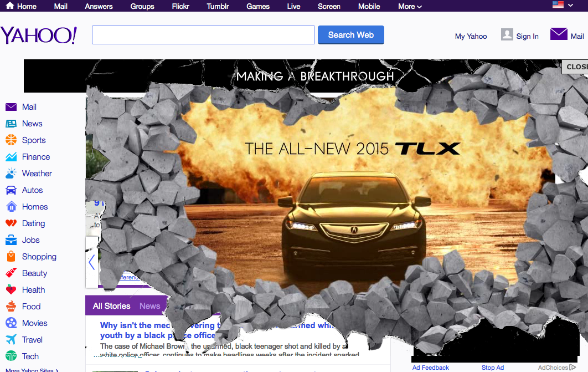Viewport: 588px width, 372px height.
Task: Switch to the News tab in All Stories
Action: coord(149,305)
